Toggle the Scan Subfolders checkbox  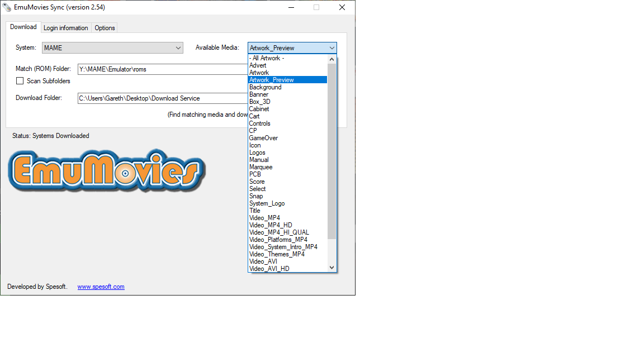20,81
